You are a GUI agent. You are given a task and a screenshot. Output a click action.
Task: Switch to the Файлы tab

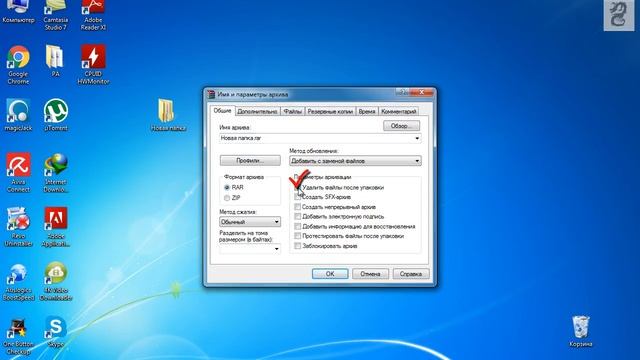[292, 111]
